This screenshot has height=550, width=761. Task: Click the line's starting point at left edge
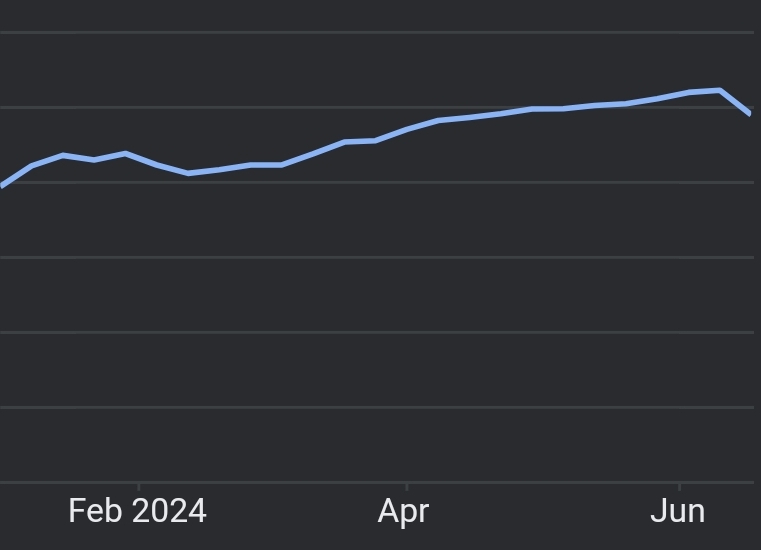2,185
